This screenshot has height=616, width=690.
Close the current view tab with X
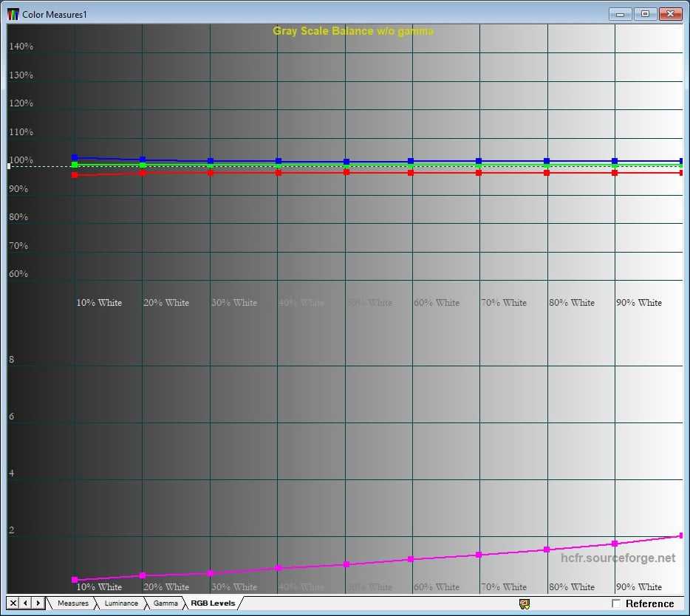coord(13,603)
